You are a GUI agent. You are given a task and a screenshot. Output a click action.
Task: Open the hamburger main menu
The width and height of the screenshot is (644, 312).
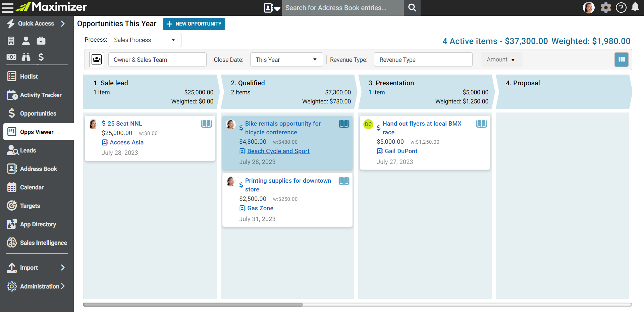tap(7, 7)
